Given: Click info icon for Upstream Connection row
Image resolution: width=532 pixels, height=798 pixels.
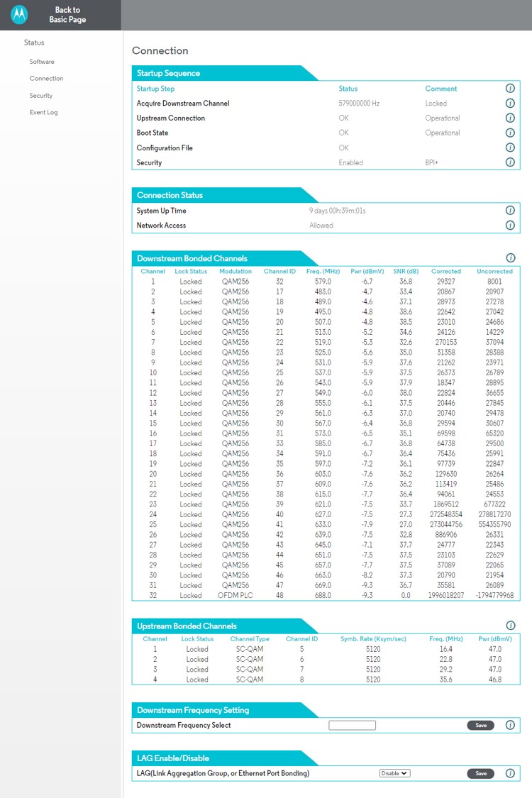Looking at the screenshot, I should [509, 118].
